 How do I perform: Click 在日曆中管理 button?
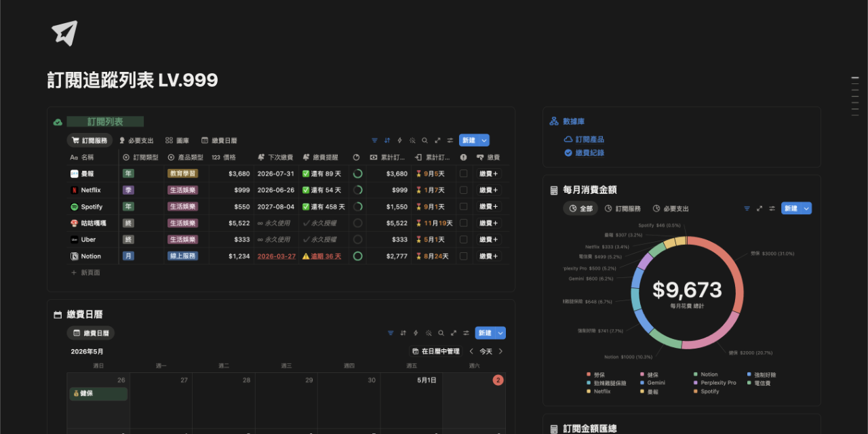coord(435,351)
